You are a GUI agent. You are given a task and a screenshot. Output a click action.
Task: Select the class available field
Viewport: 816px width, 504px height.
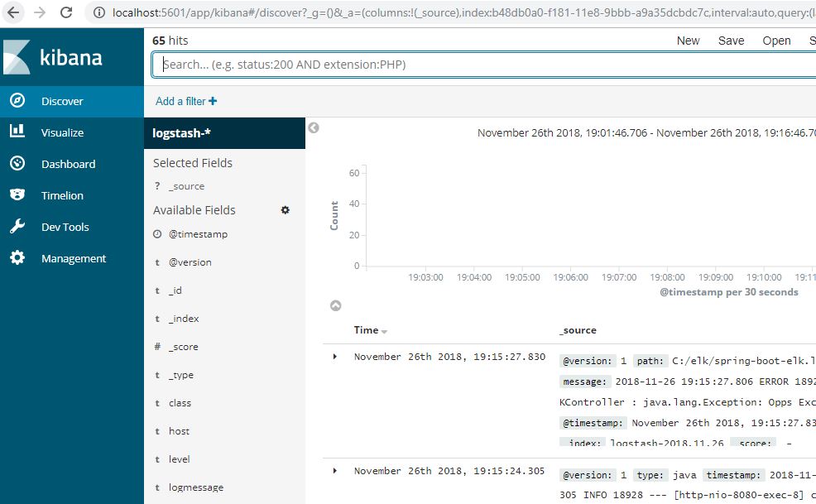click(180, 402)
